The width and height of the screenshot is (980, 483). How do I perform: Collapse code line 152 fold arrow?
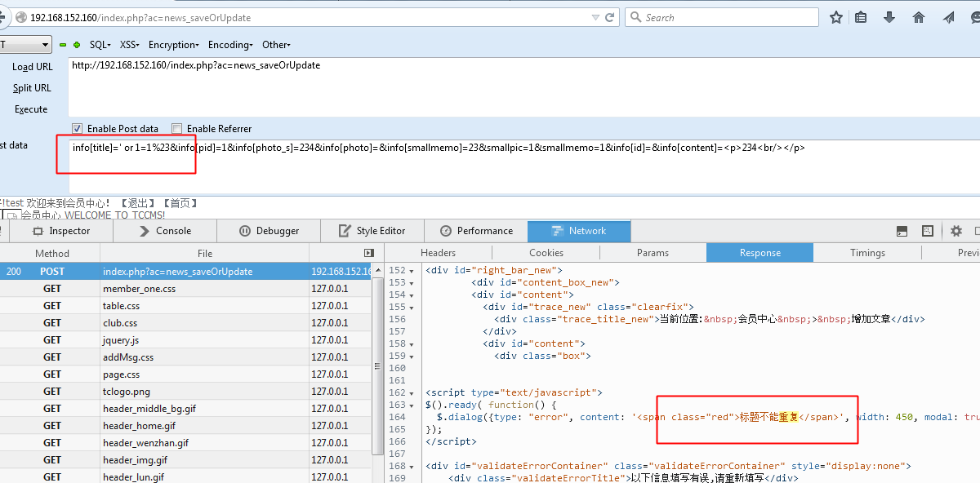point(412,270)
